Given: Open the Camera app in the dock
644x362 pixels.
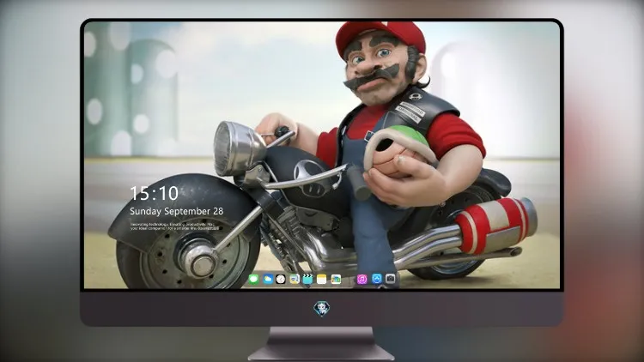Looking at the screenshot, I should (391, 279).
